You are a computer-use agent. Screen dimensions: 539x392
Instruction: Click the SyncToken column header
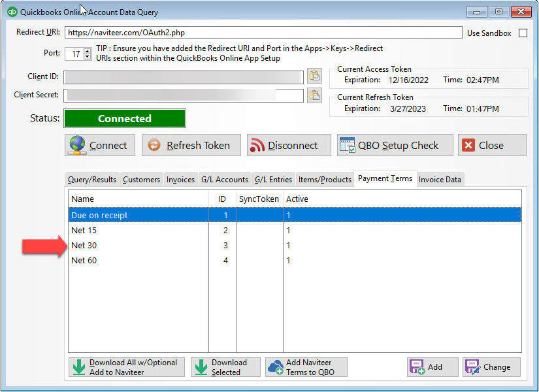(x=259, y=199)
